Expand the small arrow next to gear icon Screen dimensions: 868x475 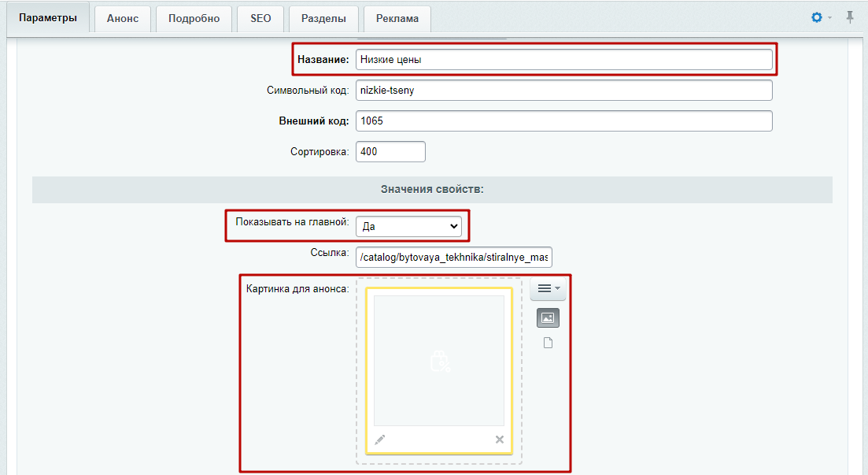coord(829,18)
